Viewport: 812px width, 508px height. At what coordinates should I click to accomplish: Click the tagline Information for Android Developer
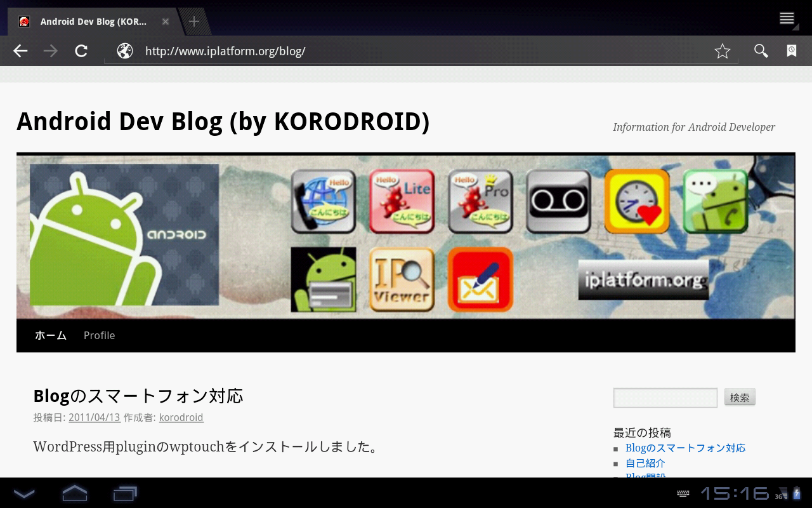694,127
